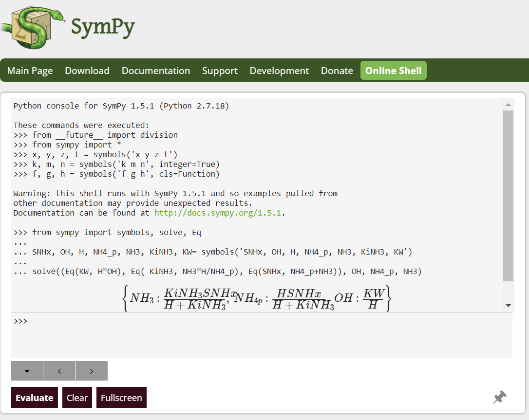Viewport: 529px width, 420px height.
Task: Click the console vertical scrollbar thumb
Action: tap(508, 195)
